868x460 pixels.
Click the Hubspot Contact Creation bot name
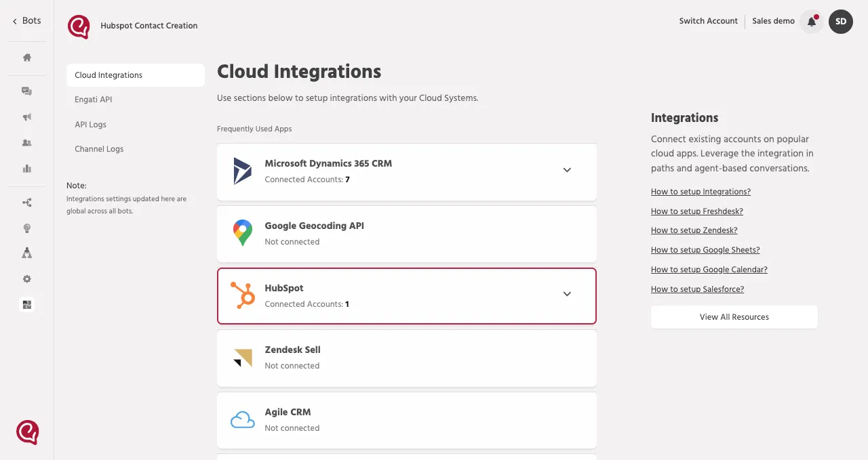(x=149, y=26)
